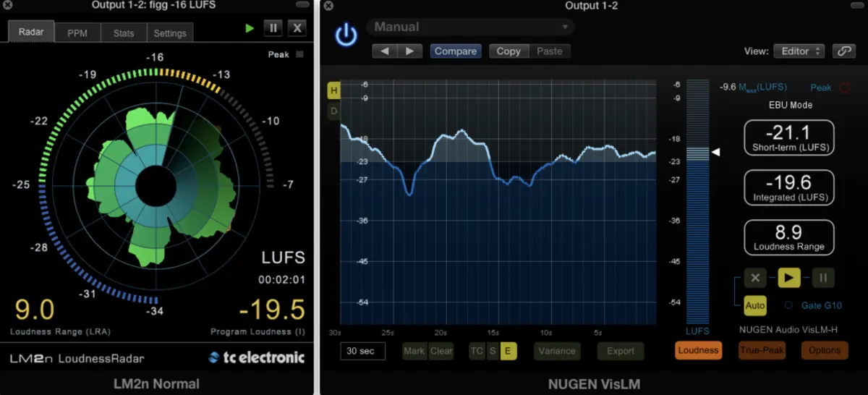Select the E elapsed mode button
Viewport: 868px width, 395px height.
point(508,351)
